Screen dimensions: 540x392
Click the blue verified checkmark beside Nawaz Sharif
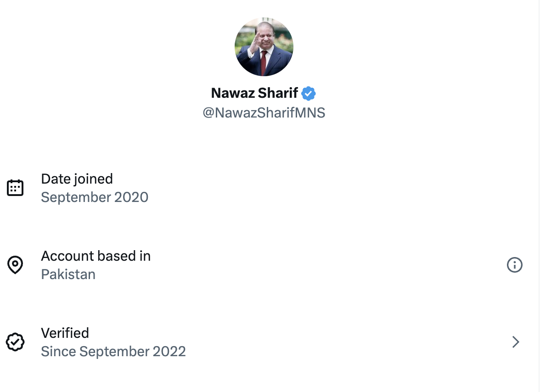pyautogui.click(x=309, y=93)
